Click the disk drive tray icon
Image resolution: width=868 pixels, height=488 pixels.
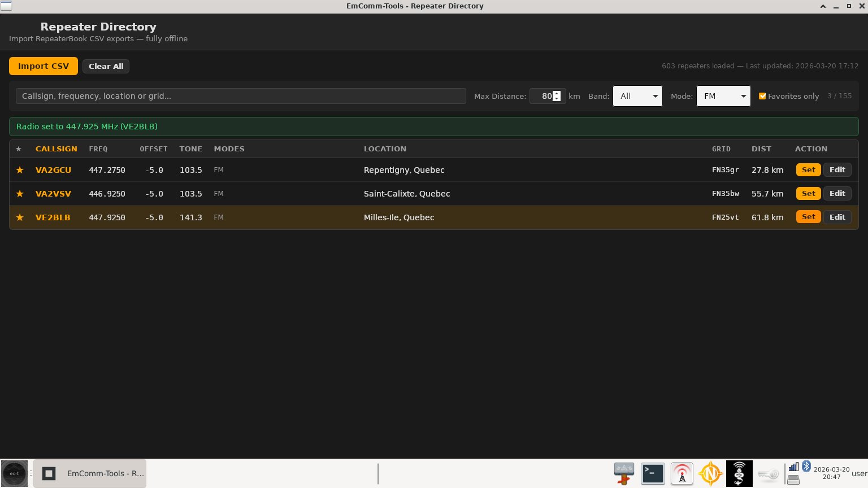793,480
